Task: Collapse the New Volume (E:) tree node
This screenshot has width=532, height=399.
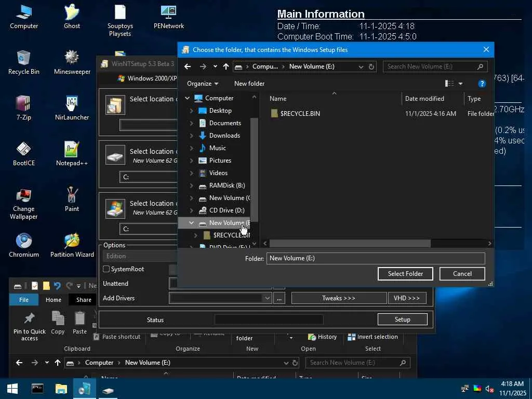Action: coord(191,223)
